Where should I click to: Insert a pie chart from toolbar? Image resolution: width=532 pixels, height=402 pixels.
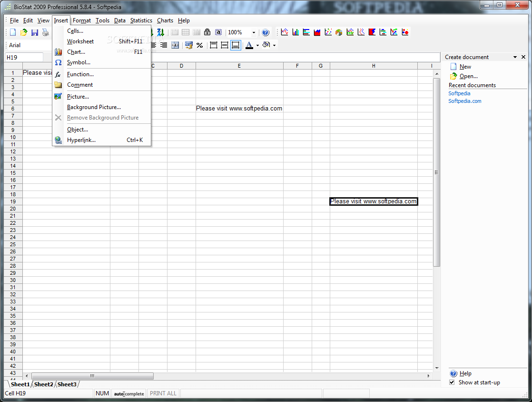pyautogui.click(x=339, y=32)
